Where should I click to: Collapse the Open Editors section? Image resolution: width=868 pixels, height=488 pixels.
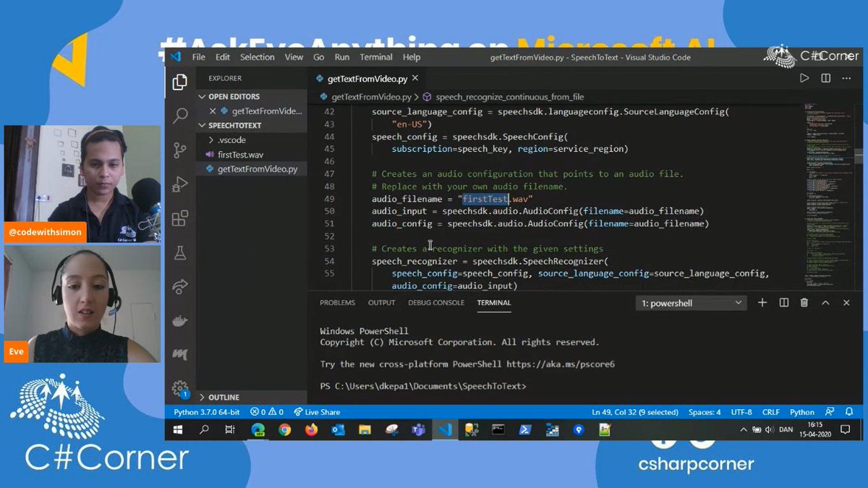point(234,96)
